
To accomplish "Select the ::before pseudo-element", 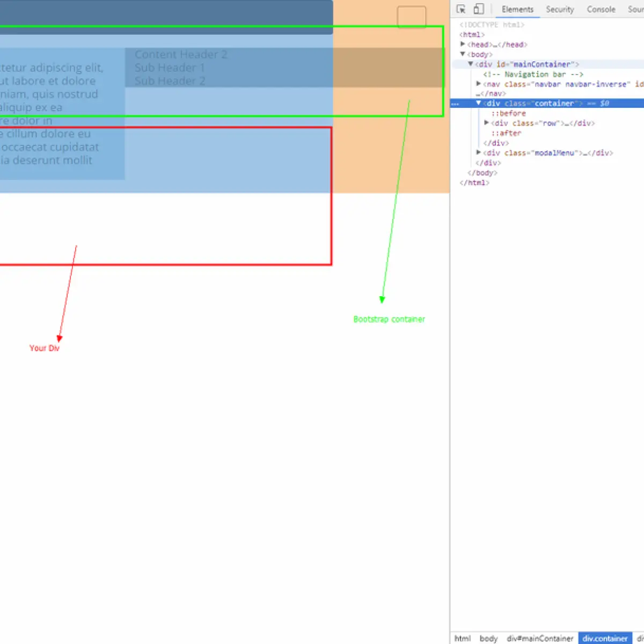I will tap(508, 113).
